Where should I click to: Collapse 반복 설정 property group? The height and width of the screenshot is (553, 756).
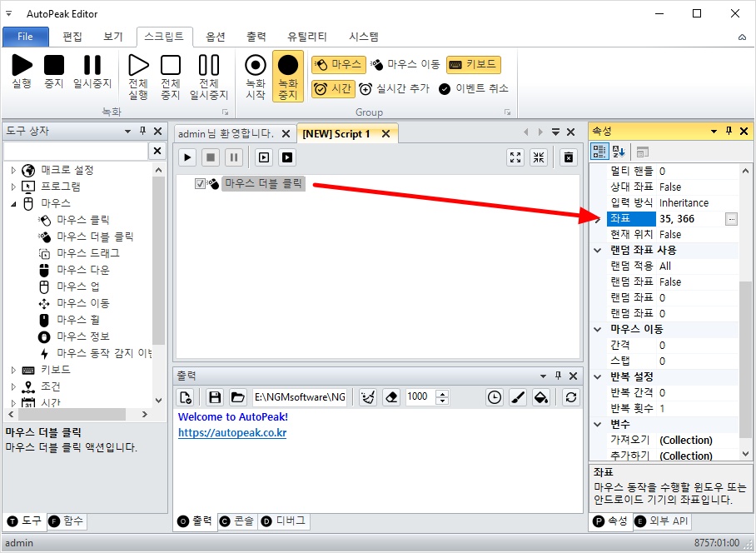pyautogui.click(x=598, y=376)
